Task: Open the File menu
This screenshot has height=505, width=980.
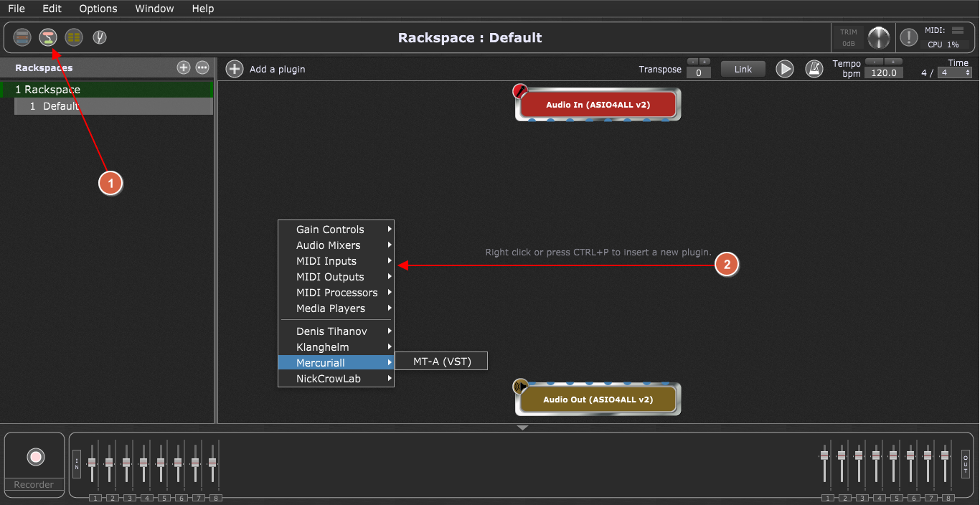Action: [17, 9]
